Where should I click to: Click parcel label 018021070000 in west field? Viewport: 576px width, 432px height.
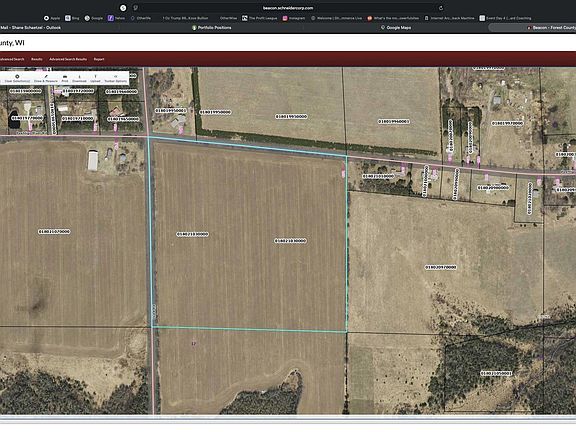[54, 232]
